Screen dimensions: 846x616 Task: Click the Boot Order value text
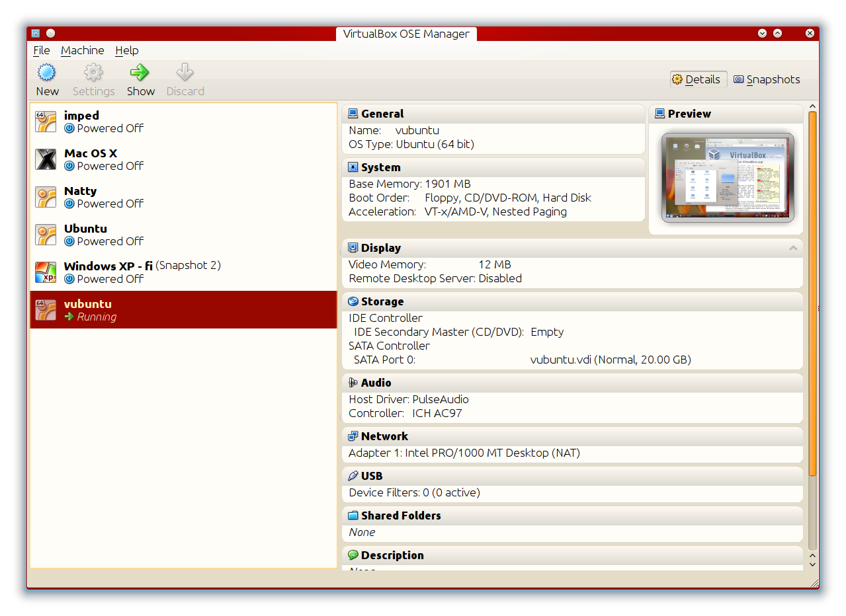pos(508,198)
